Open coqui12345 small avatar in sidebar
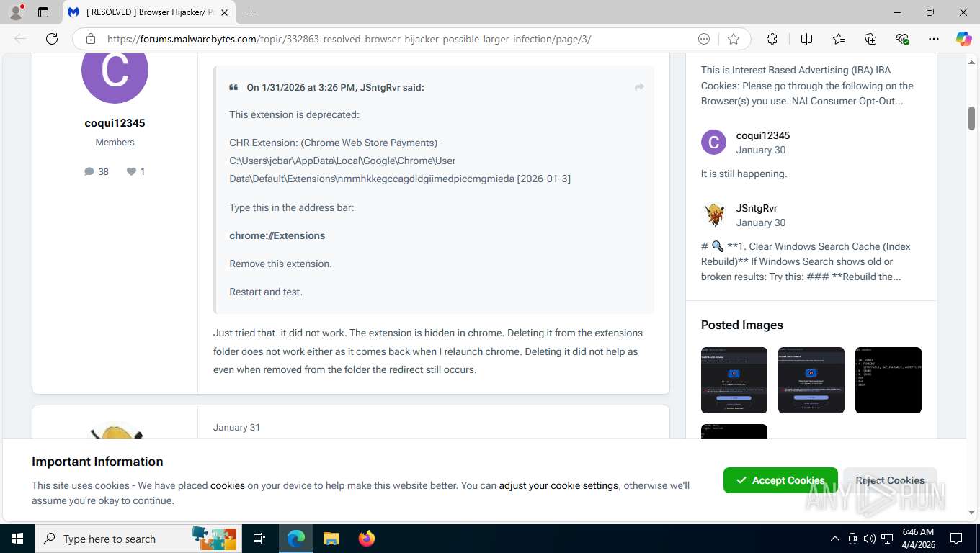The image size is (980, 553). tap(713, 143)
